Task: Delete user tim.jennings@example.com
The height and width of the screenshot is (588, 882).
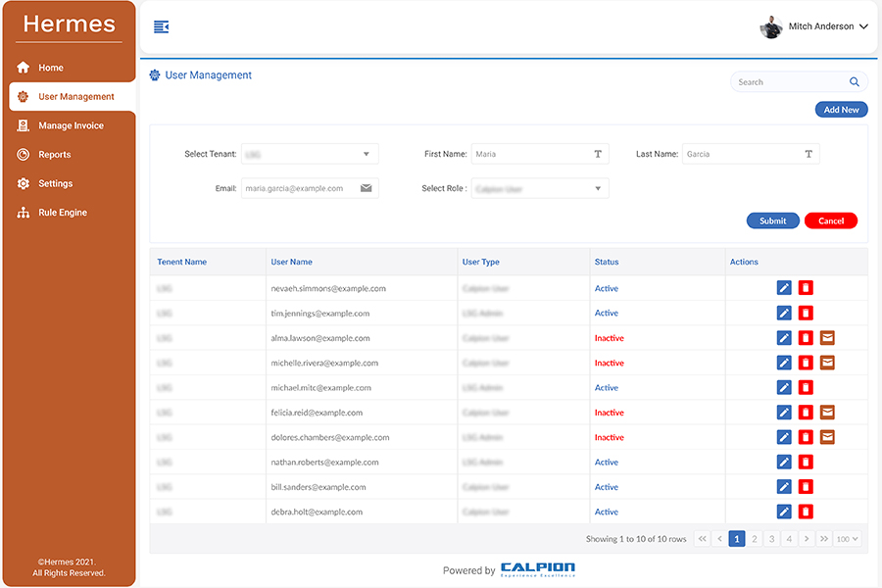Action: 806,314
